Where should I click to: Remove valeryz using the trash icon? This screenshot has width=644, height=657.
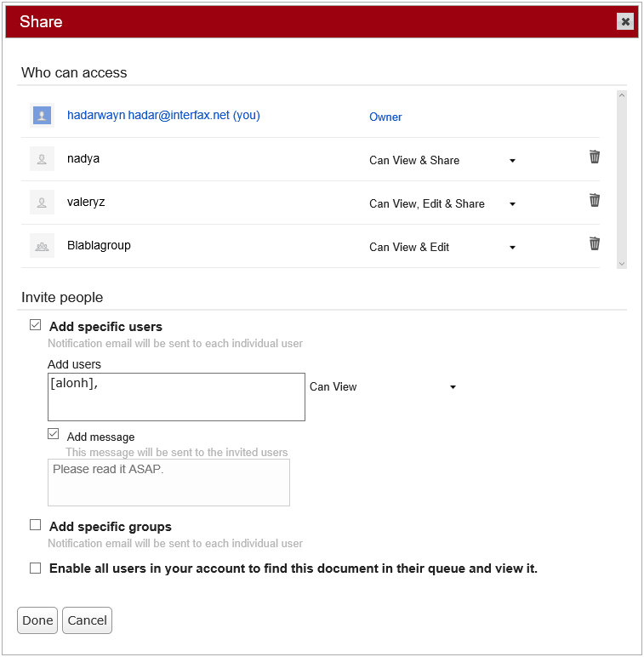coord(595,200)
